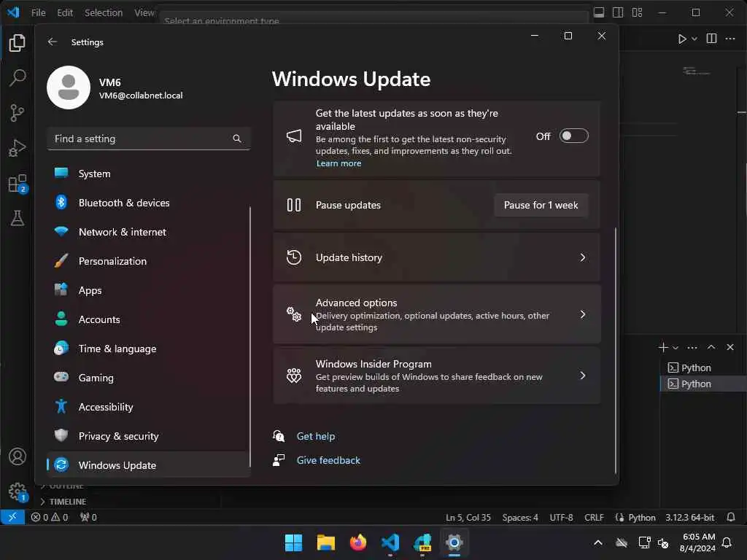The width and height of the screenshot is (747, 560).
Task: Click Pause for 1 week button
Action: point(541,205)
